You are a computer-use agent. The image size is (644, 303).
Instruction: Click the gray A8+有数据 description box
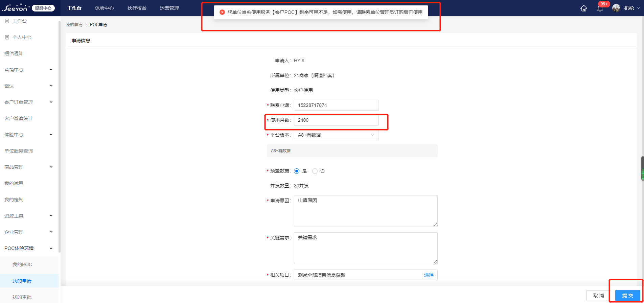352,151
